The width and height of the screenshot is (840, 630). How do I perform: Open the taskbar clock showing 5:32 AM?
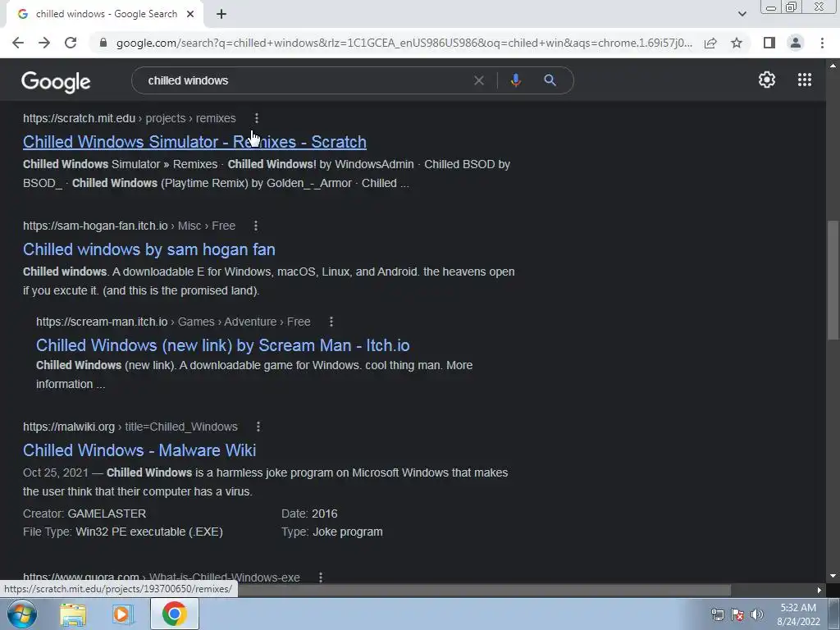pyautogui.click(x=798, y=614)
